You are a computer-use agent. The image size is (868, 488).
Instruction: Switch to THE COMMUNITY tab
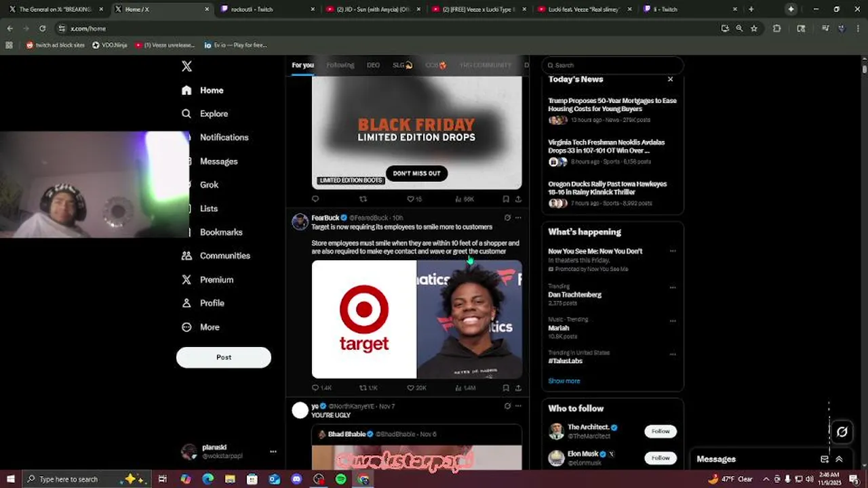click(x=486, y=65)
